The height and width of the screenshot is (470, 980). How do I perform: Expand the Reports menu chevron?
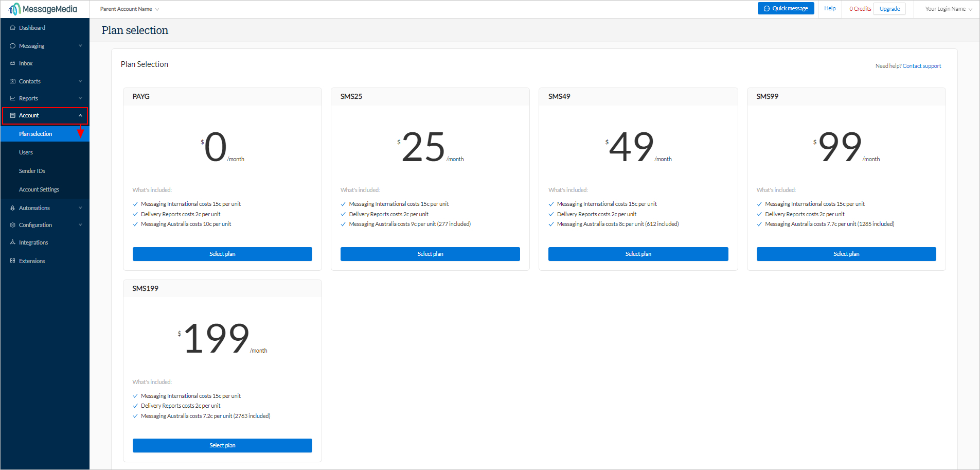(80, 98)
